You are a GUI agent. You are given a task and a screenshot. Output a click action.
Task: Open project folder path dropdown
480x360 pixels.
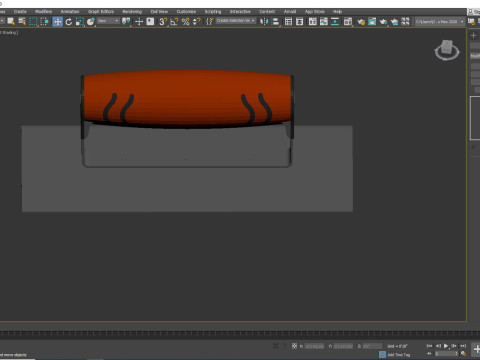coord(440,21)
